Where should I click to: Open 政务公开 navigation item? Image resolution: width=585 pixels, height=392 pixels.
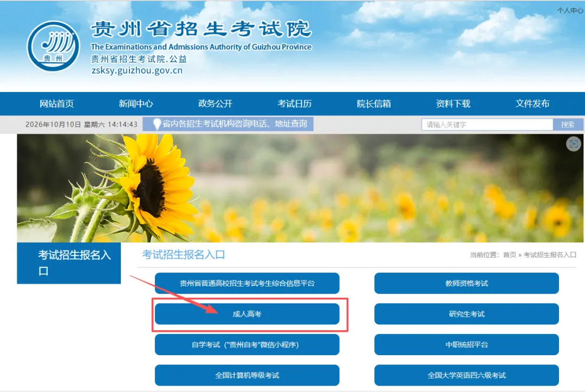coord(215,104)
